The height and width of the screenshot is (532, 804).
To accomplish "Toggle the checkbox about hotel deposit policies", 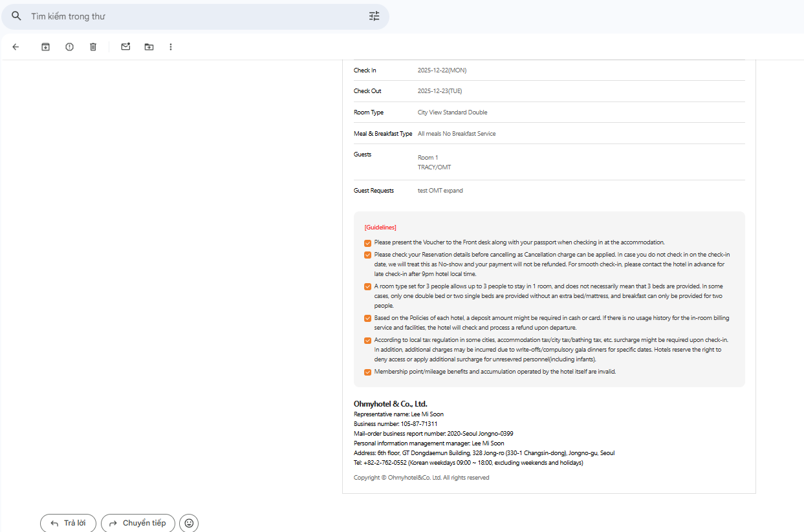I will tap(367, 319).
